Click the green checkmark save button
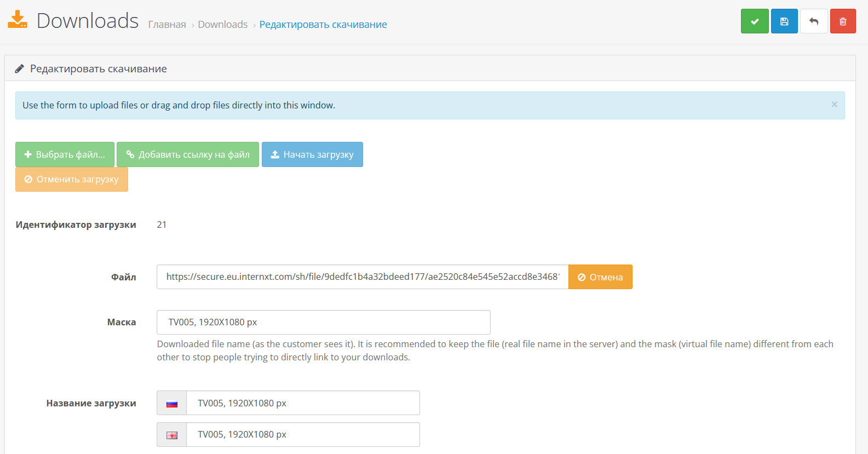Viewport: 868px width, 454px height. (x=755, y=21)
